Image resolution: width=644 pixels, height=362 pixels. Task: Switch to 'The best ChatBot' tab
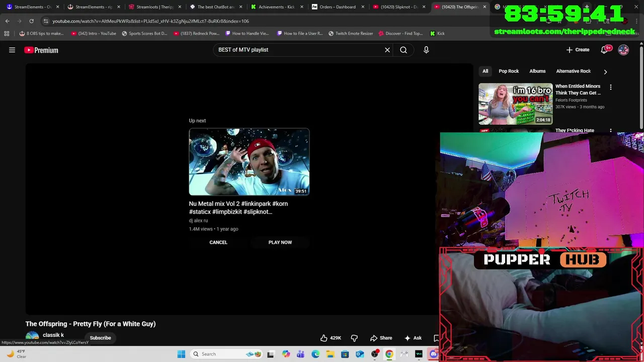click(x=215, y=7)
